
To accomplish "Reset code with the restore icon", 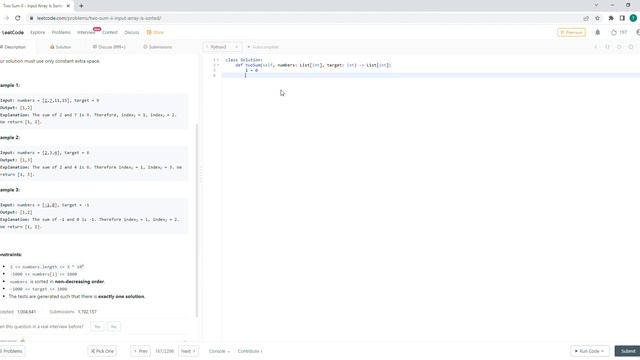I will 619,47.
